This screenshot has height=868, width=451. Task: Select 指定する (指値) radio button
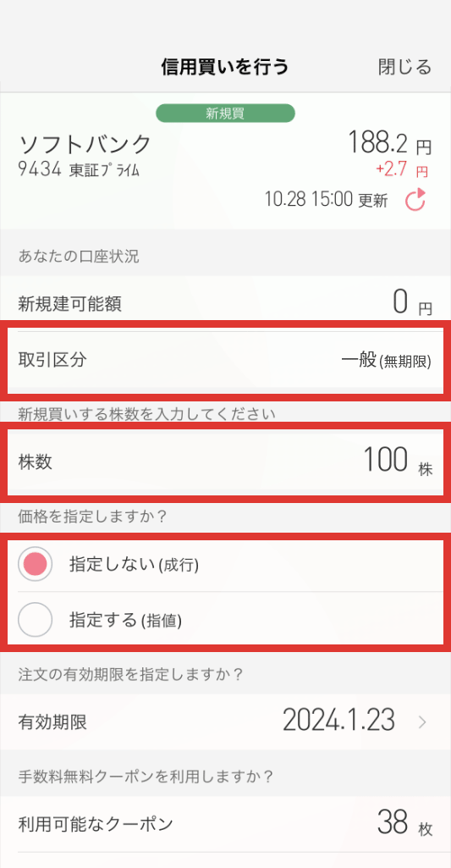pos(36,619)
